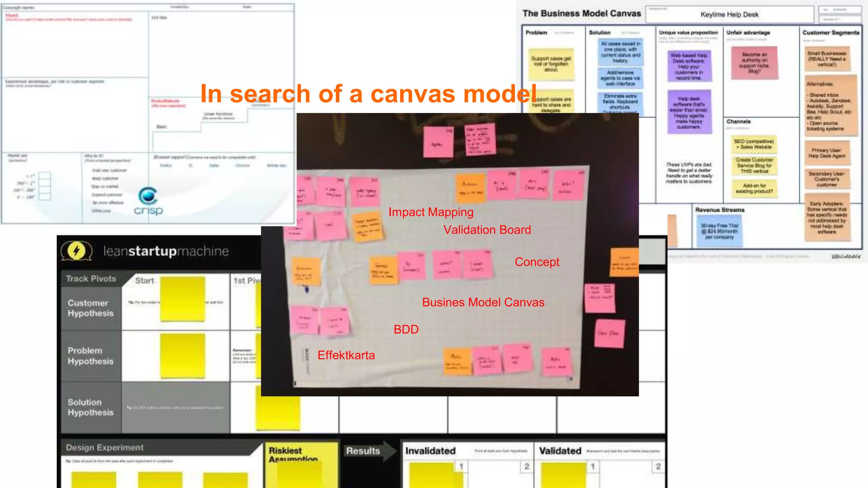
Task: Select the blue "30-day Free Trial" note
Action: click(x=719, y=232)
